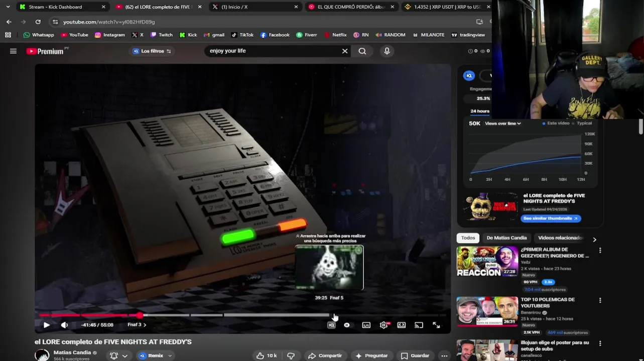Select the 24 hours stats tab
The image size is (644, 361).
(480, 111)
